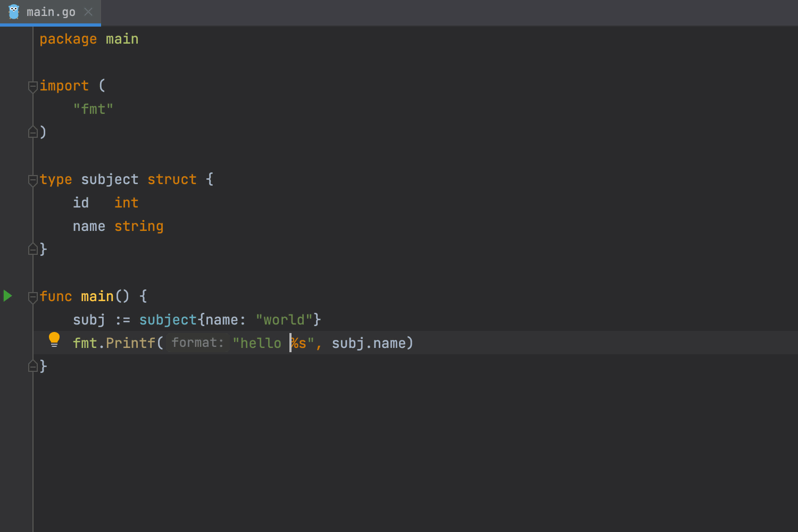Click the int type of id field
798x532 pixels.
click(126, 203)
